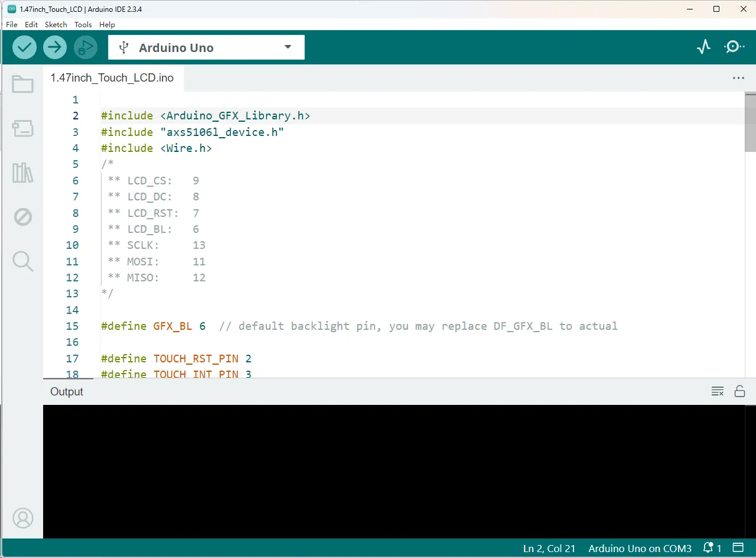Screen dimensions: 756x558
Task: Open the Sketchbook folder panel
Action: pos(23,85)
